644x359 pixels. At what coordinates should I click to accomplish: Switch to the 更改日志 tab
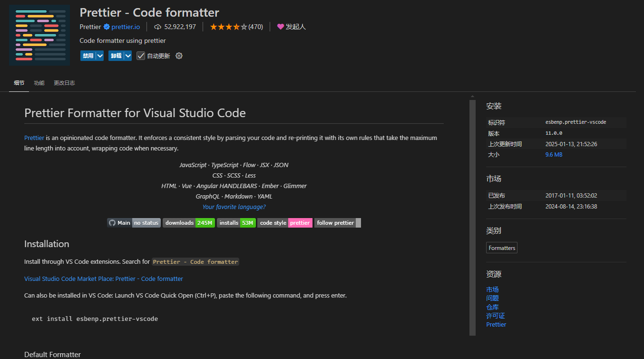pyautogui.click(x=64, y=83)
